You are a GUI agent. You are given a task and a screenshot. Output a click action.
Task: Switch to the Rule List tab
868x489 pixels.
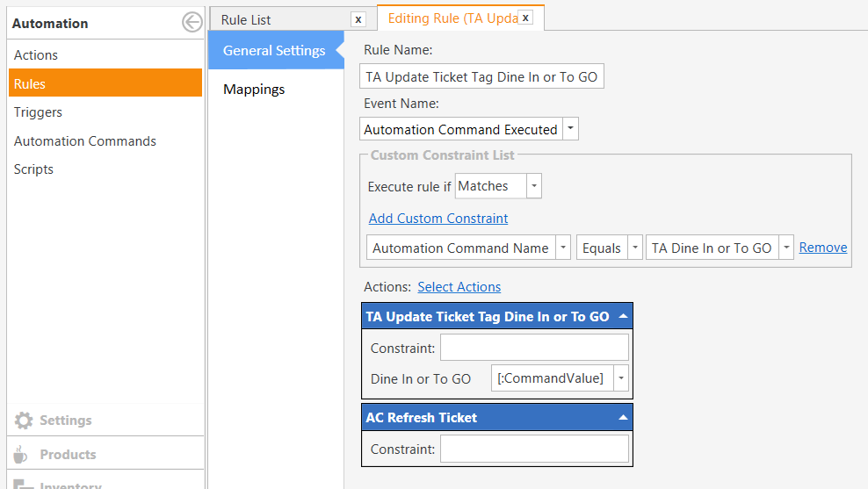247,19
